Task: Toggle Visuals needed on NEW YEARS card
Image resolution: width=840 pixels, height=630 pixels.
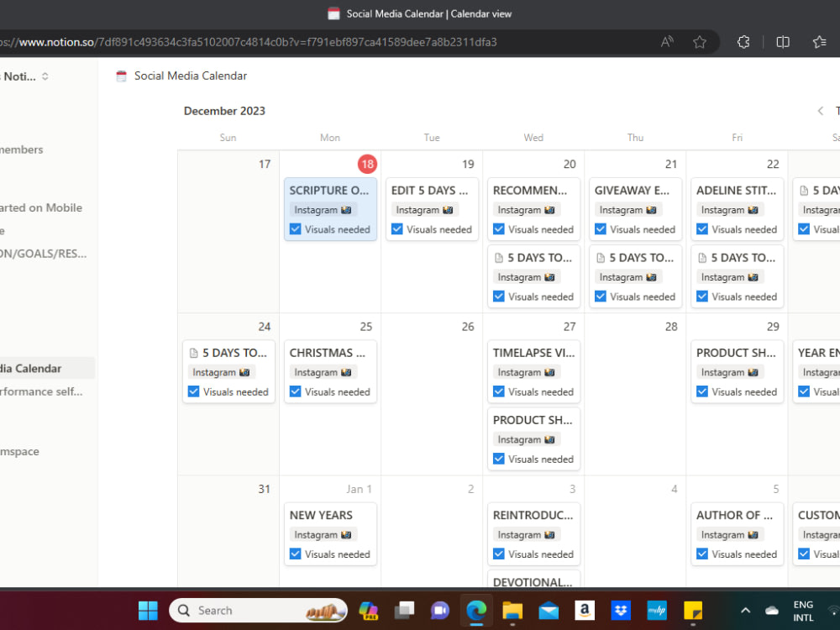Action: click(x=295, y=554)
